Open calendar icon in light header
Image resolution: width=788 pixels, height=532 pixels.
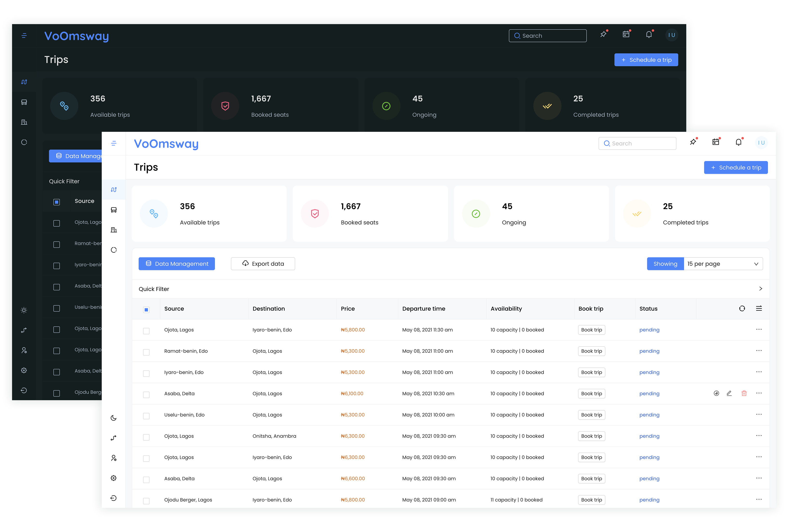coord(715,142)
